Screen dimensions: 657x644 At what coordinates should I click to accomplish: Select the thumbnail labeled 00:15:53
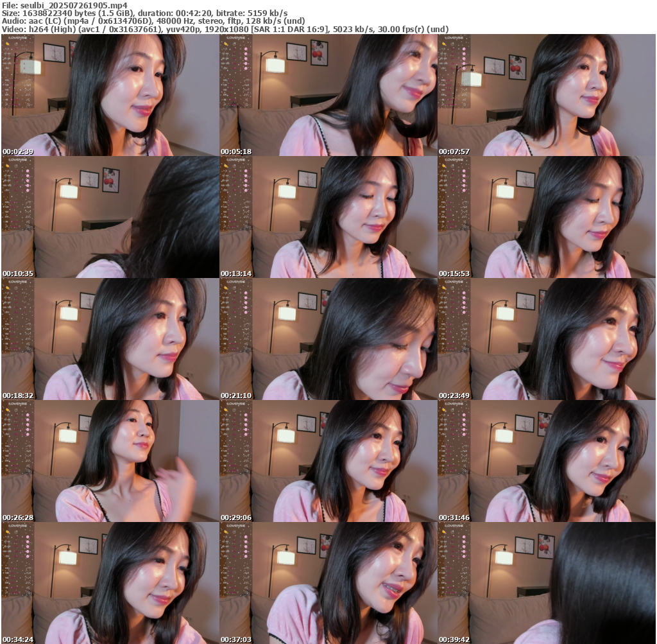pos(546,217)
